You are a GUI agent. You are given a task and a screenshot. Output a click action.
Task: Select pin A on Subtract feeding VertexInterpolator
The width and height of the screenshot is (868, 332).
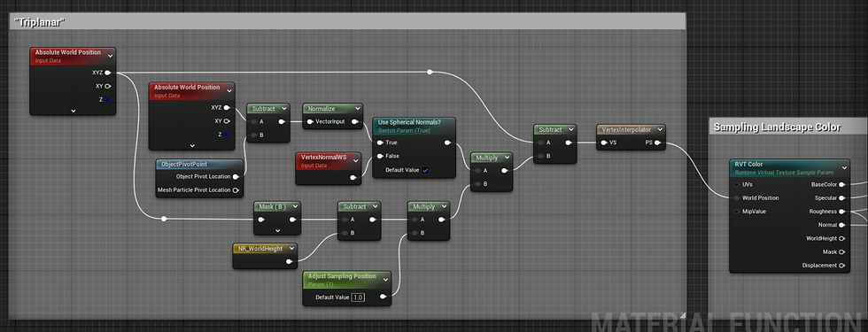[541, 143]
